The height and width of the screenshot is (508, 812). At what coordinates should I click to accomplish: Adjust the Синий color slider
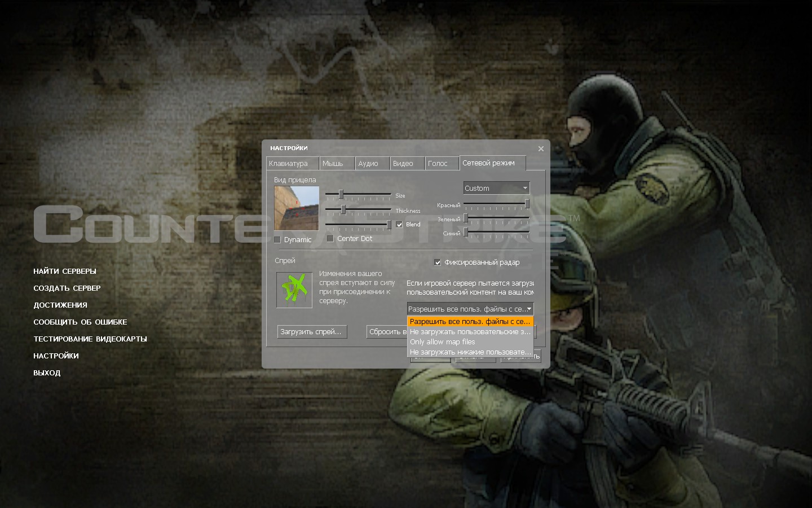[x=496, y=232]
